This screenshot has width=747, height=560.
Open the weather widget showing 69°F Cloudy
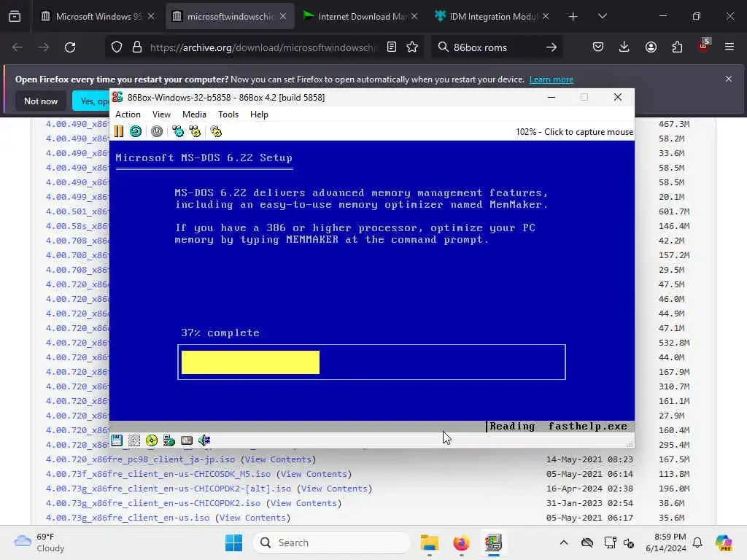click(39, 542)
